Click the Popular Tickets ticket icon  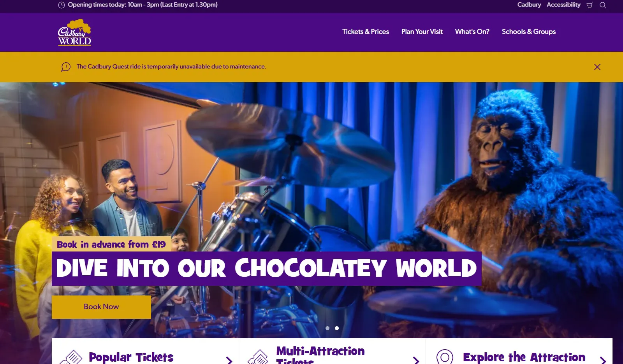pyautogui.click(x=71, y=357)
